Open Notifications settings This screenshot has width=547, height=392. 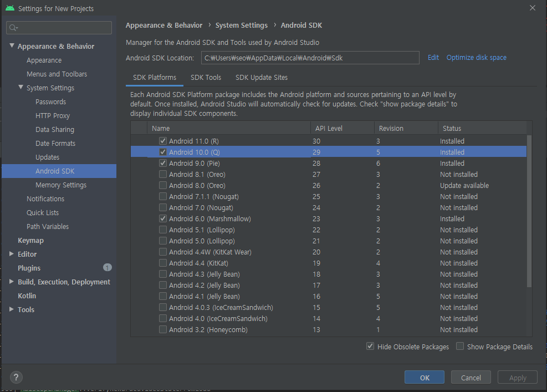click(45, 198)
